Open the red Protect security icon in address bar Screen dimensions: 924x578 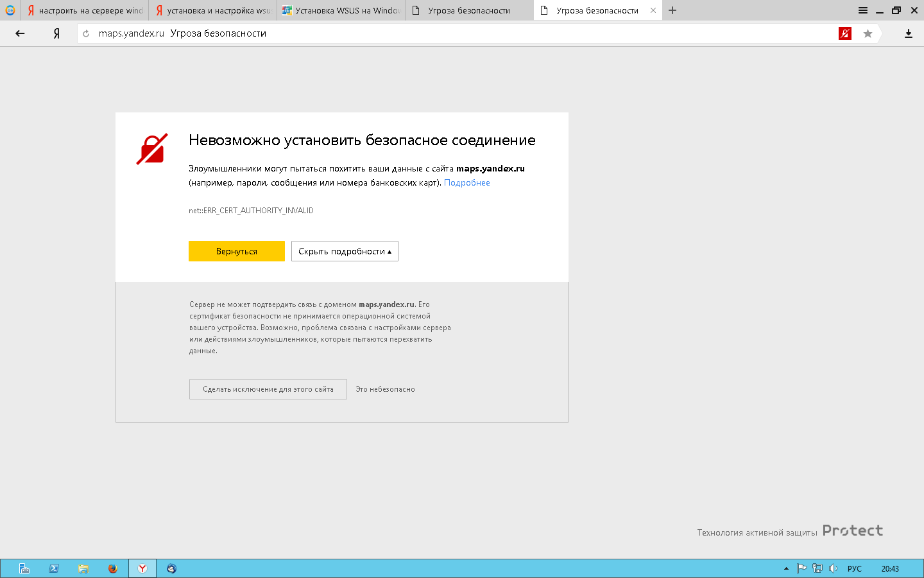click(845, 33)
